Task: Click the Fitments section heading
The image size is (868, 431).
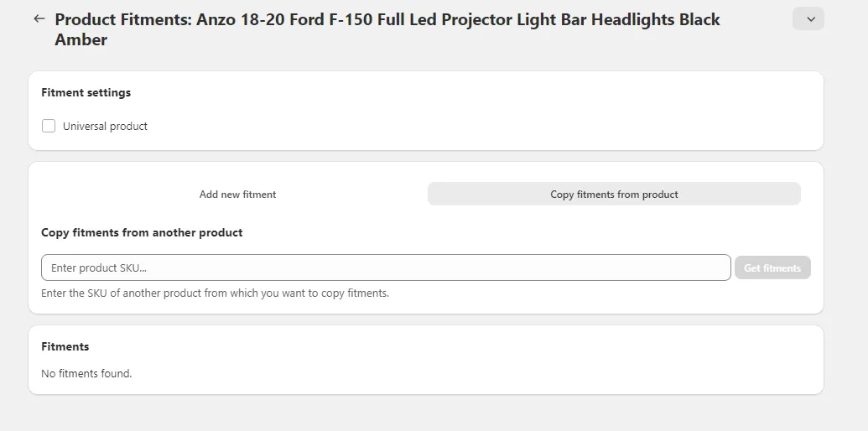Action: coord(65,346)
